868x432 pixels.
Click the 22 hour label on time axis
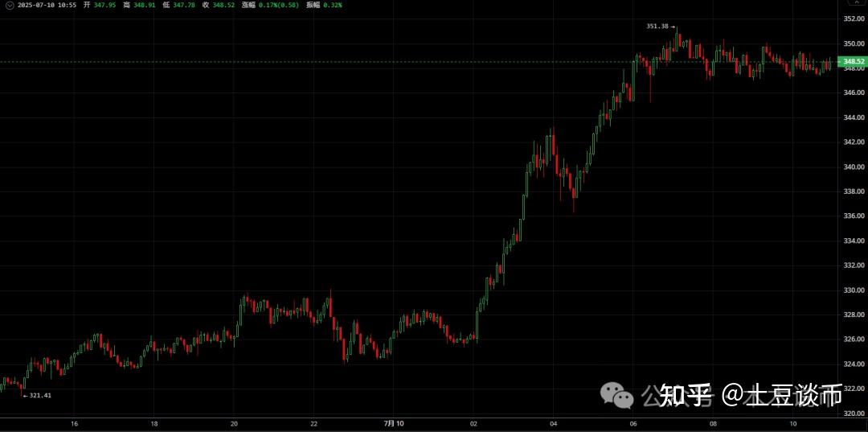314,423
